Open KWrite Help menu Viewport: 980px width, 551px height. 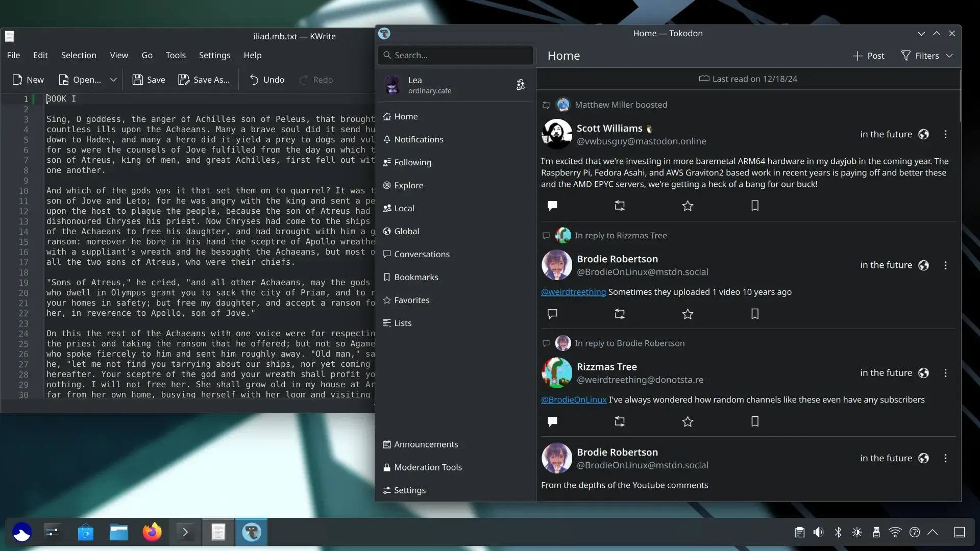point(253,55)
